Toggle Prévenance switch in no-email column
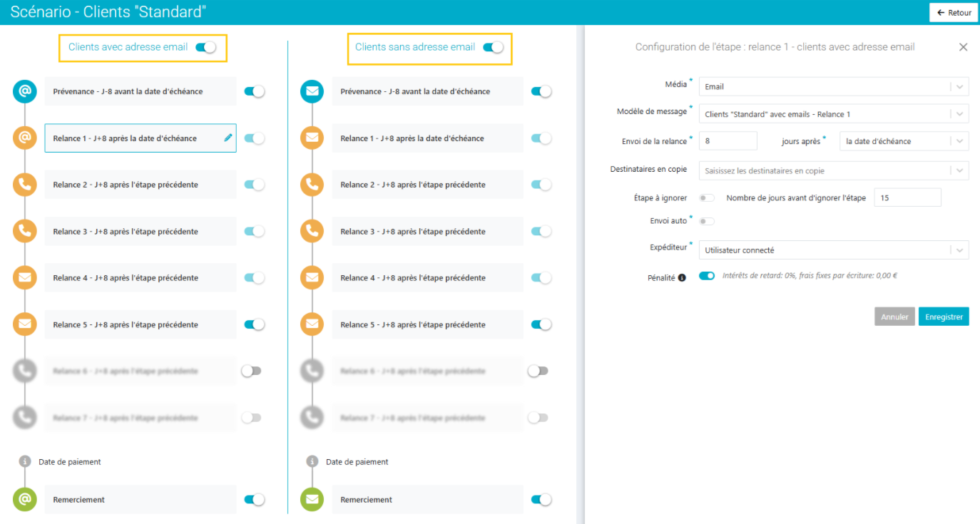The height and width of the screenshot is (524, 980). [x=541, y=91]
